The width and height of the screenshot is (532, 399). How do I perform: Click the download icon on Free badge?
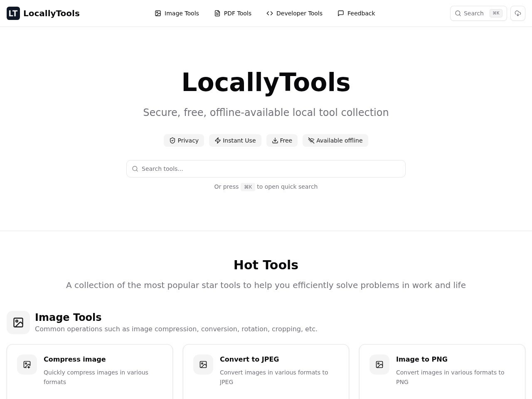pyautogui.click(x=275, y=140)
